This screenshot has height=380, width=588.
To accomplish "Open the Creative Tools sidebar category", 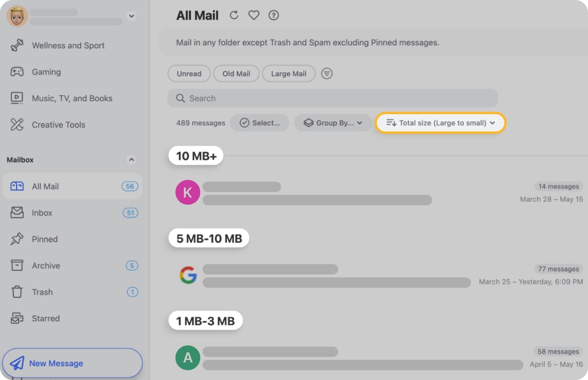I will click(x=58, y=125).
